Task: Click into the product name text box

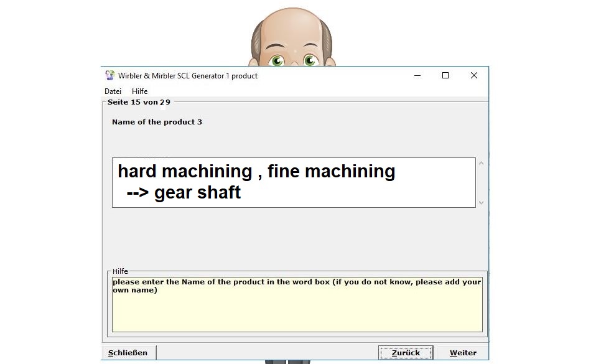Action: (x=294, y=182)
